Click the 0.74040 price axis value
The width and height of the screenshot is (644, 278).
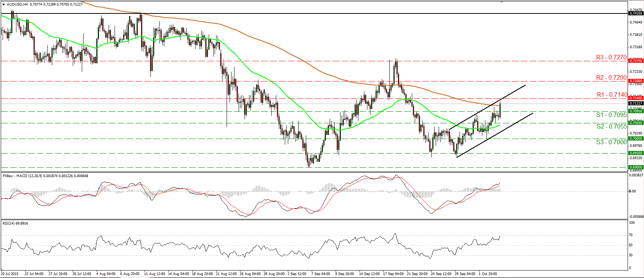pyautogui.click(x=636, y=22)
